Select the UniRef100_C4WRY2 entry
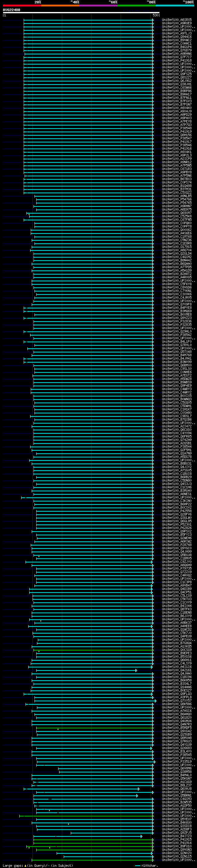This screenshot has width=197, height=868. [x=177, y=392]
